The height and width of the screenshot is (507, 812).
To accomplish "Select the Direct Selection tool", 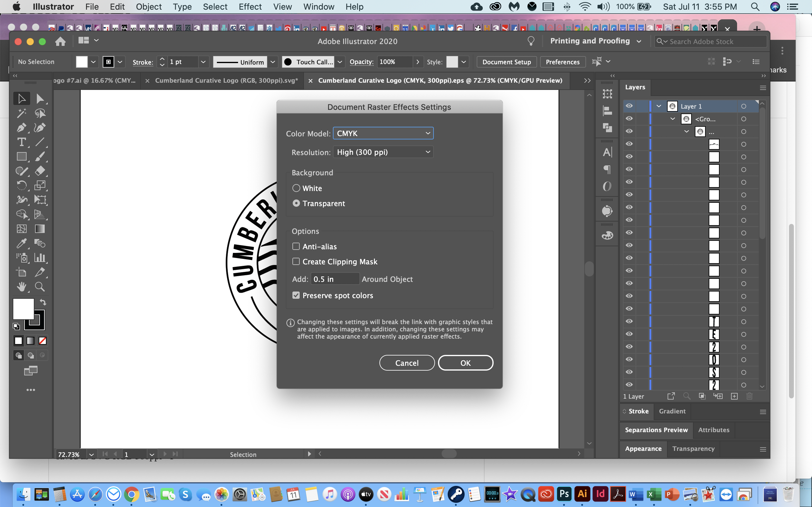I will point(39,97).
